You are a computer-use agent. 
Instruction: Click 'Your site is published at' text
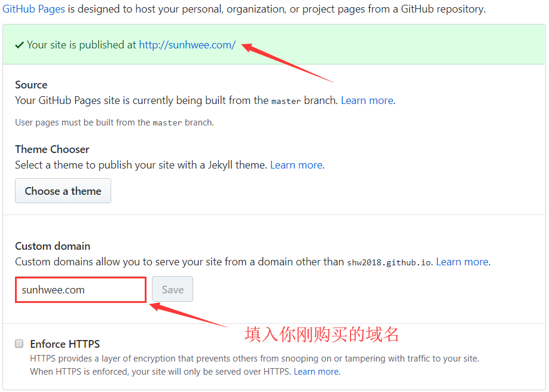(x=81, y=45)
